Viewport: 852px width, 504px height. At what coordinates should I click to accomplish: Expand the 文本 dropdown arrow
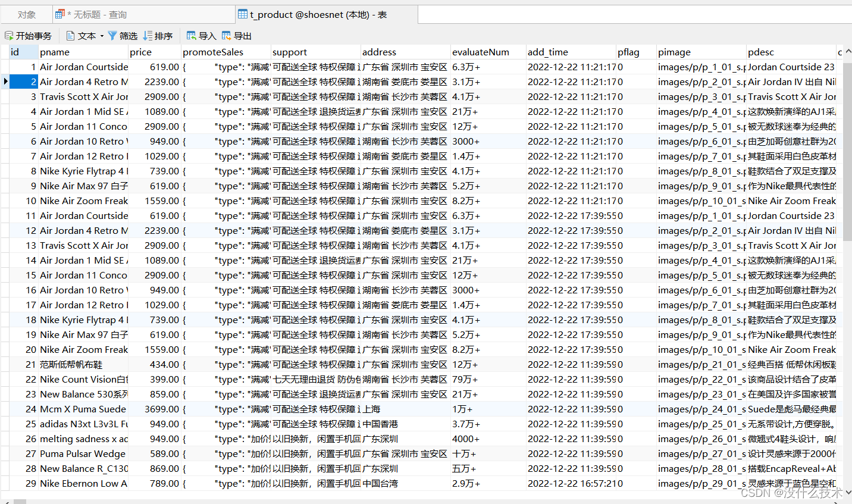[x=102, y=36]
